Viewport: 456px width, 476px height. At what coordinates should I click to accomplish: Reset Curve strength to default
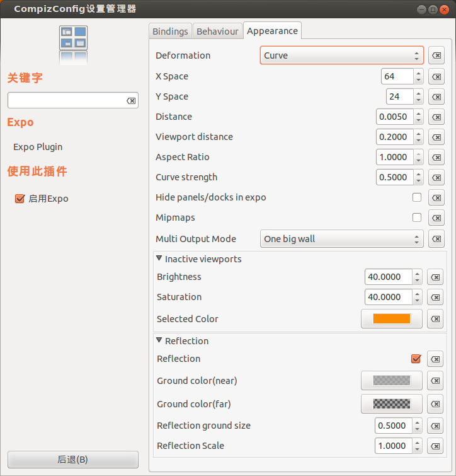click(436, 178)
